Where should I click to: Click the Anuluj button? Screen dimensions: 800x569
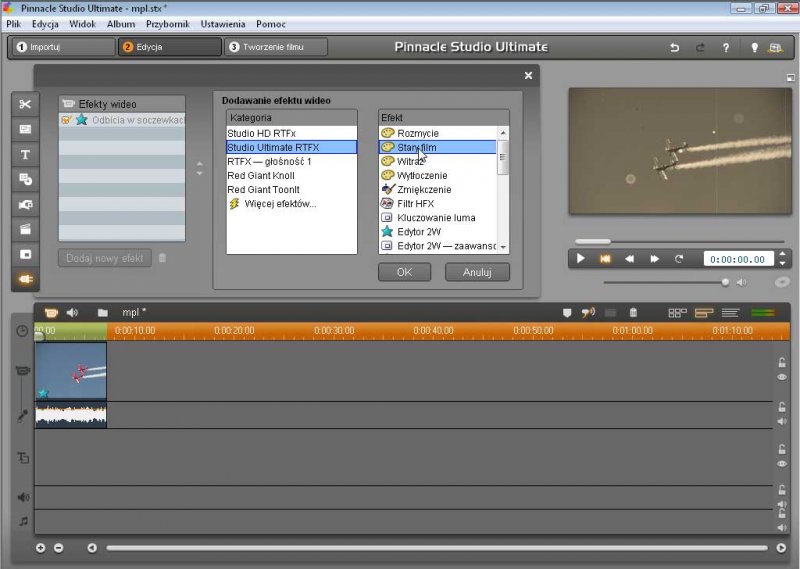tap(478, 272)
